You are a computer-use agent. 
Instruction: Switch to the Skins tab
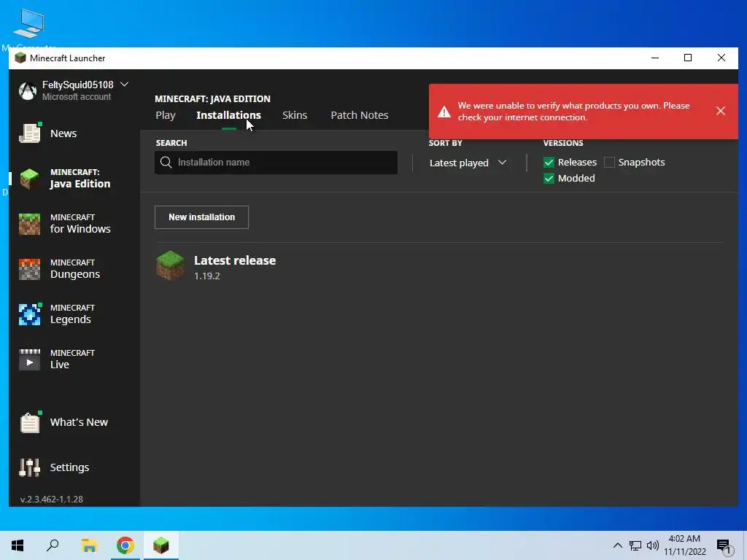pos(295,115)
